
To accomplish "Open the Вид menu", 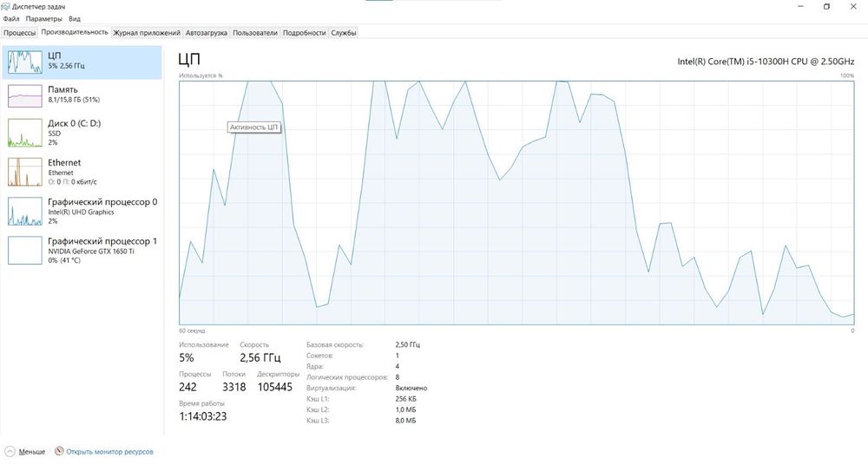I will [x=74, y=19].
